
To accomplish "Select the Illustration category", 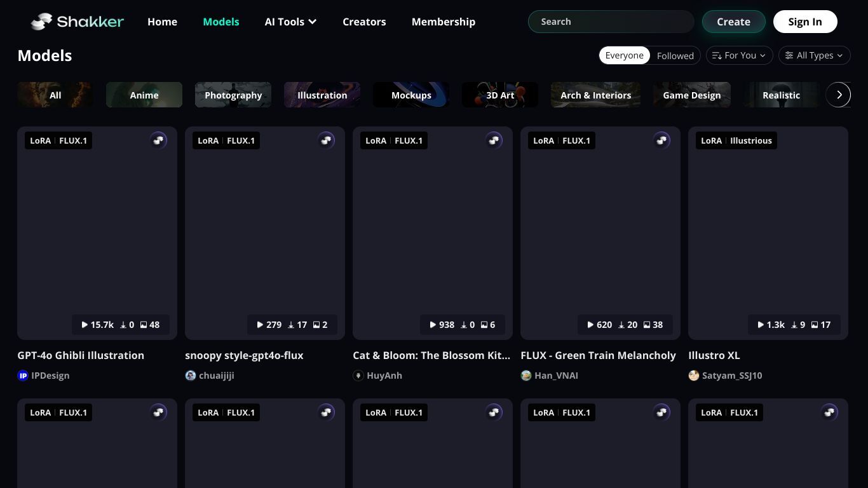I will 322,95.
